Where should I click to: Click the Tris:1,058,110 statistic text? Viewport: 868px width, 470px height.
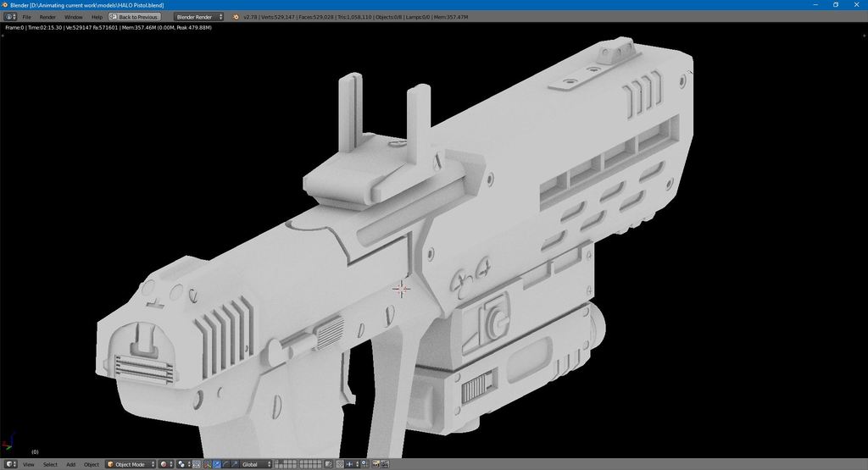(354, 17)
